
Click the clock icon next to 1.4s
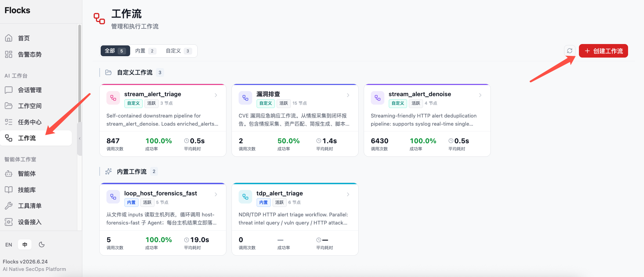[x=319, y=141]
